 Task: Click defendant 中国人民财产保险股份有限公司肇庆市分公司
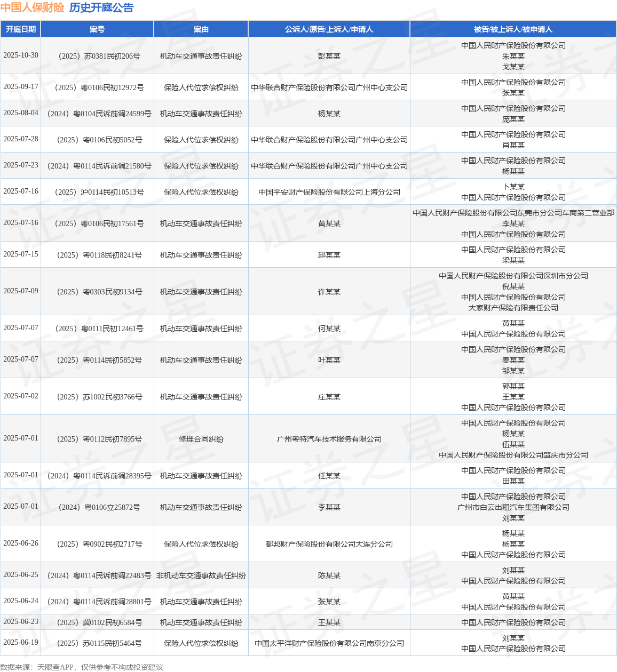513,455
